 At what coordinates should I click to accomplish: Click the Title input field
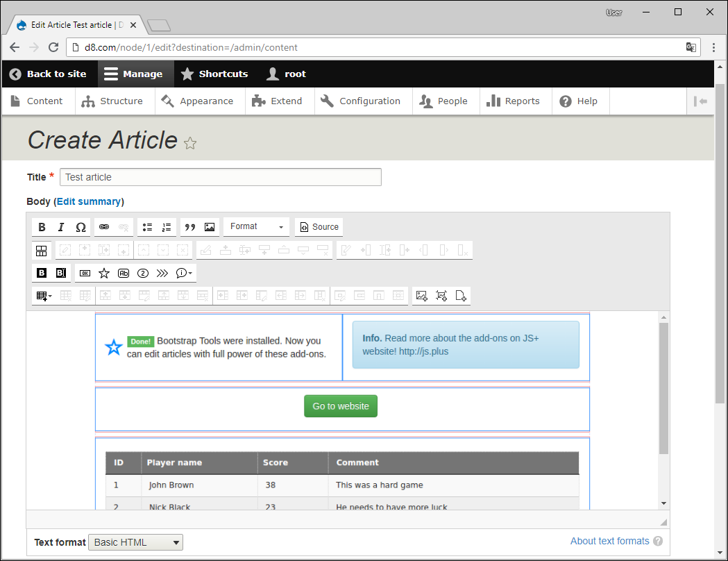[x=221, y=177]
